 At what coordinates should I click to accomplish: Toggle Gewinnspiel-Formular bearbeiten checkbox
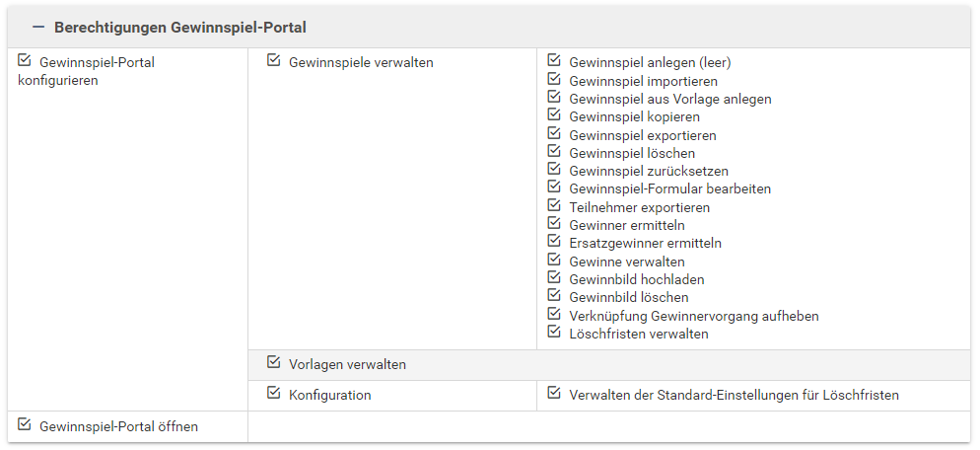point(554,187)
